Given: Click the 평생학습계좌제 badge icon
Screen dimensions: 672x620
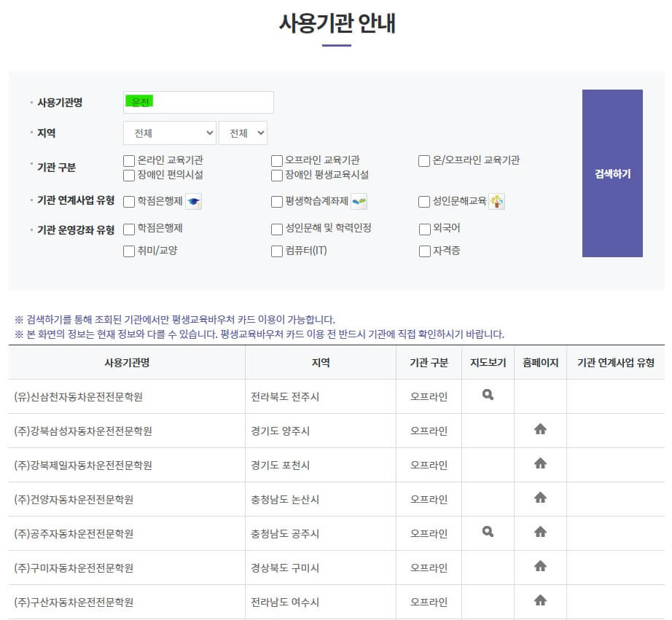Looking at the screenshot, I should pyautogui.click(x=359, y=200).
